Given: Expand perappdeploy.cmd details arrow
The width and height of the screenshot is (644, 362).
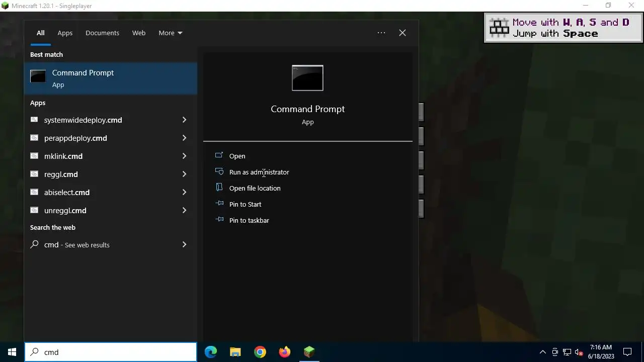Looking at the screenshot, I should [184, 138].
